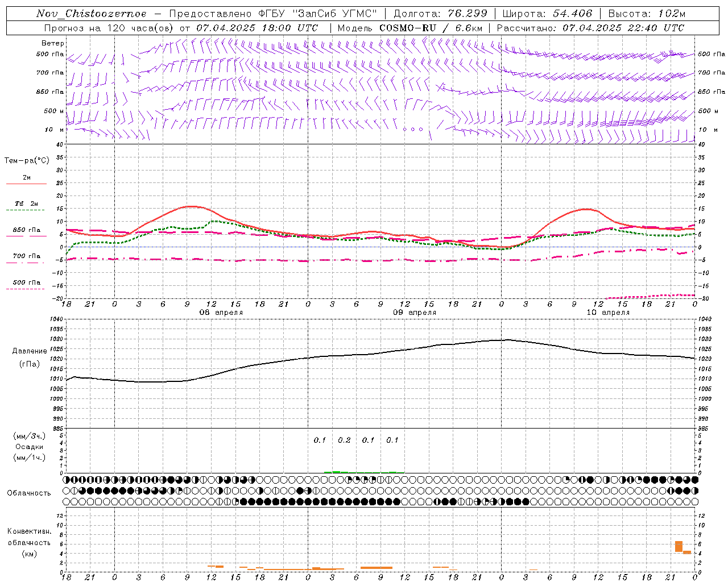Image resolution: width=728 pixels, height=582 pixels.
Task: Click the Осадки panel label
Action: point(29,447)
